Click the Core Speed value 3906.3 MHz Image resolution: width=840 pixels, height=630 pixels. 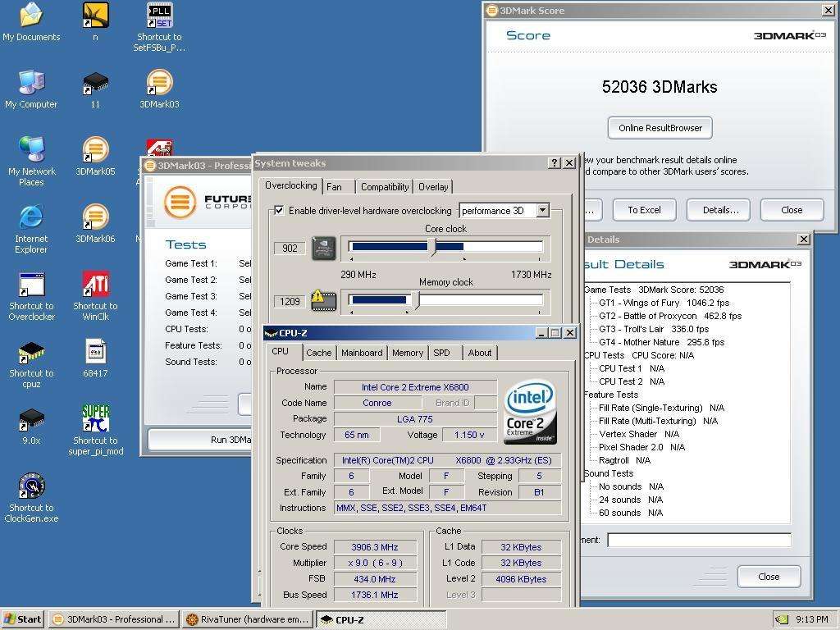[375, 547]
